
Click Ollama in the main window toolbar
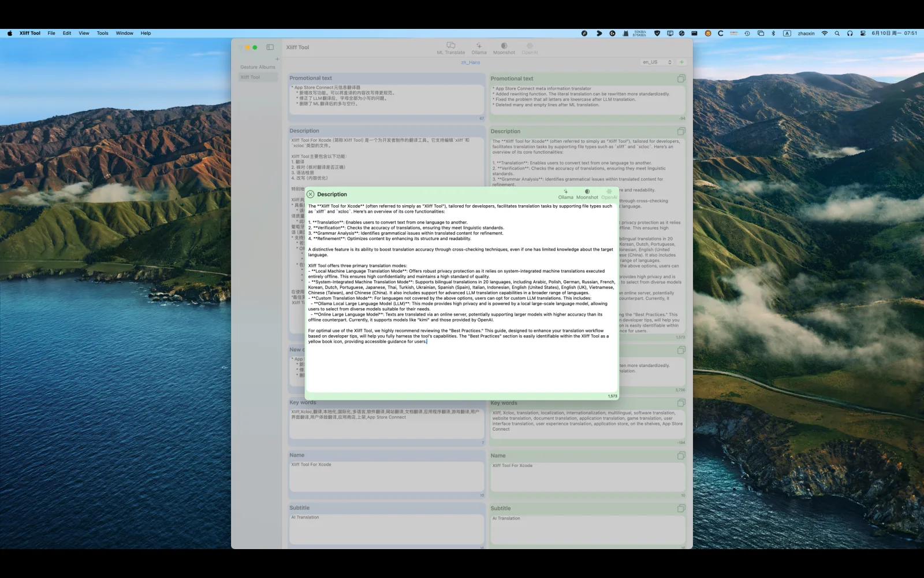tap(479, 49)
